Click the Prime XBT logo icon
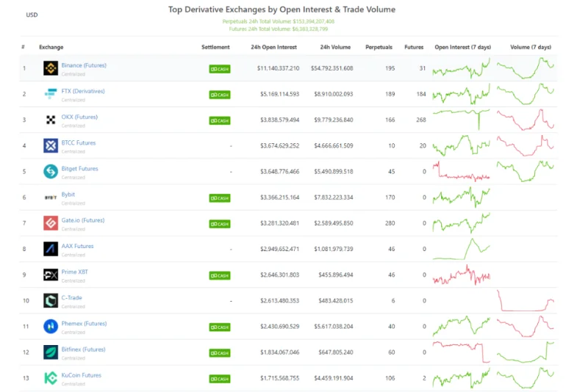 point(51,275)
